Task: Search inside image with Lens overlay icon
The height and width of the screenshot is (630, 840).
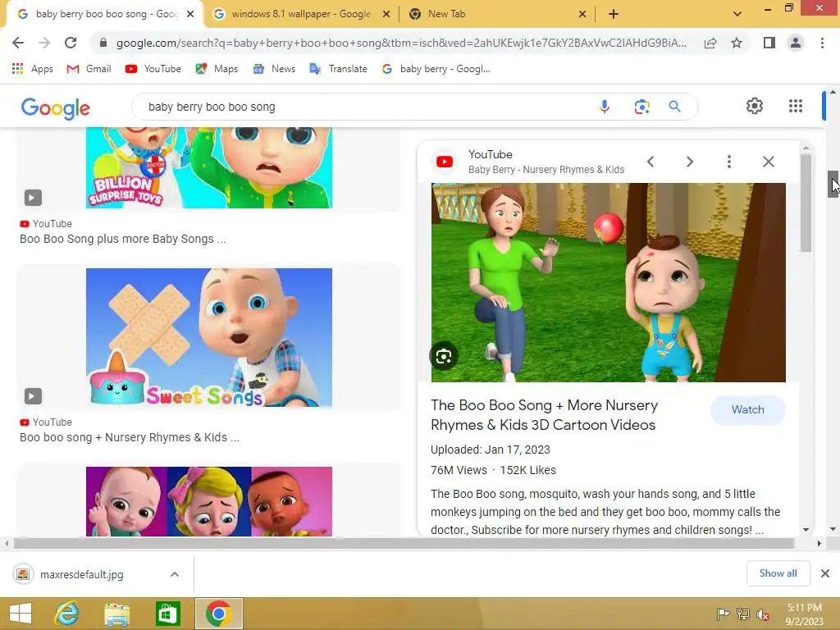Action: click(444, 356)
